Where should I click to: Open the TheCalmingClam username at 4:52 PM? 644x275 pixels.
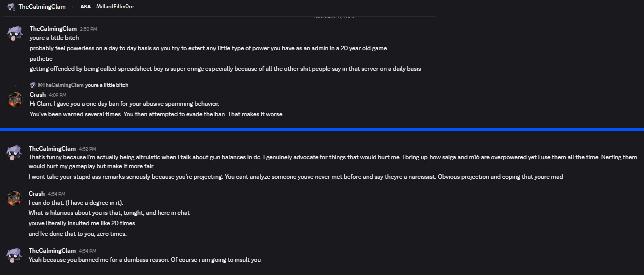(x=52, y=149)
